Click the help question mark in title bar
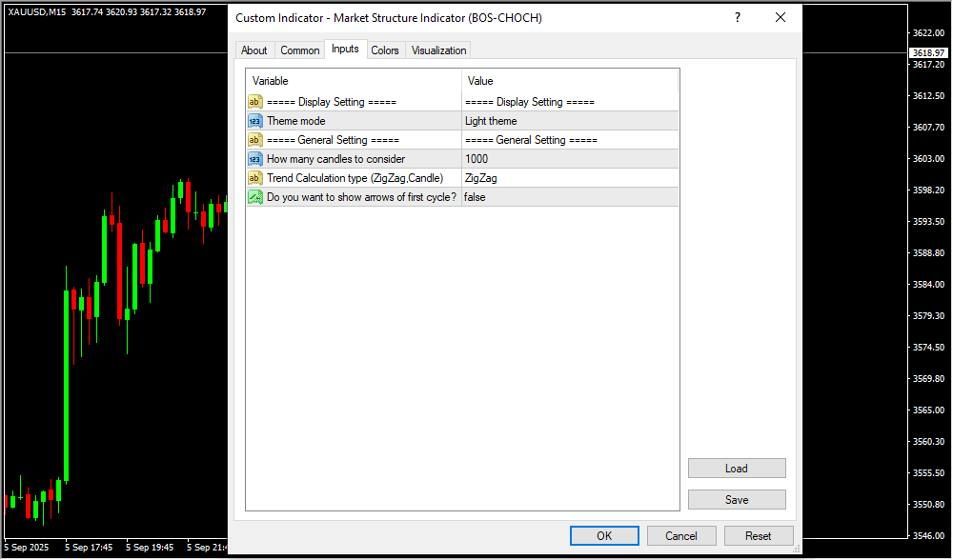The height and width of the screenshot is (560, 953). point(737,18)
